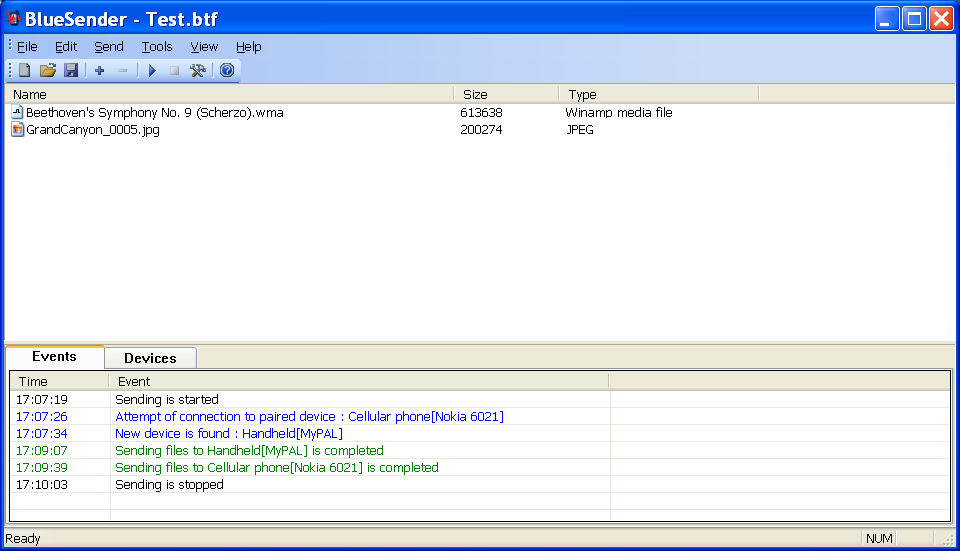This screenshot has height=551, width=960.
Task: Sort files by Type column header
Action: pos(659,94)
